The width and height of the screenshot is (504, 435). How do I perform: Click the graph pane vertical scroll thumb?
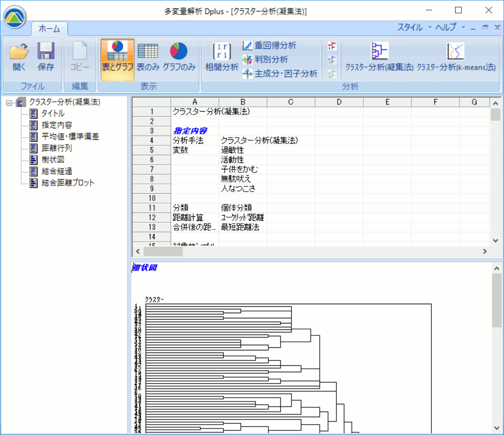click(x=497, y=300)
